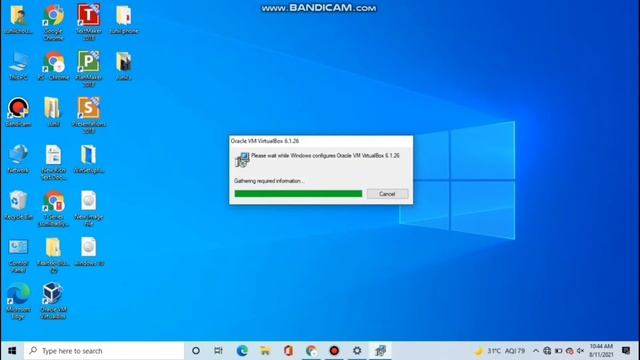Screen dimensions: 640x360
Task: Select the folder icon right of PlanMaker
Action: point(124,65)
